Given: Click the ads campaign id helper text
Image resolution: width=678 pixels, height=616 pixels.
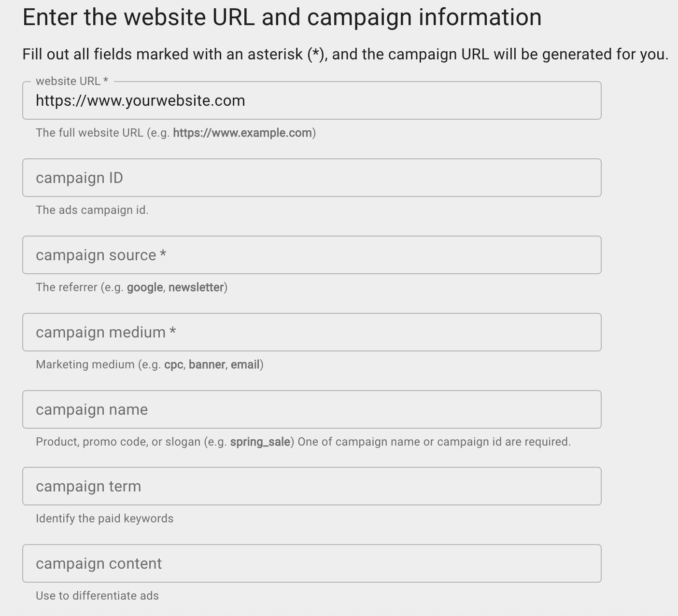Looking at the screenshot, I should pos(92,210).
